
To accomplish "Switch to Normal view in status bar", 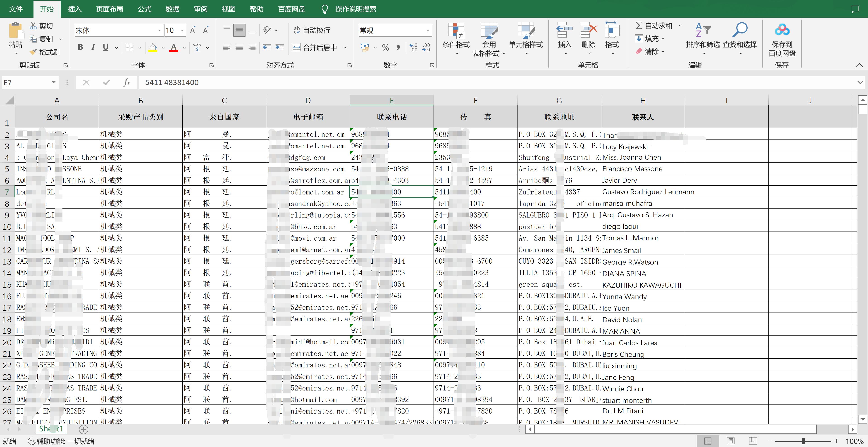I will coord(708,441).
